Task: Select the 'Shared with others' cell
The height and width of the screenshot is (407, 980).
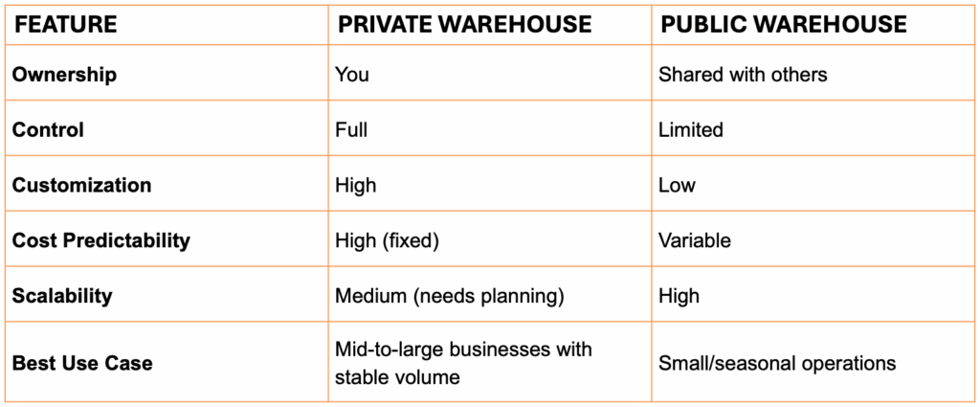Action: [743, 75]
